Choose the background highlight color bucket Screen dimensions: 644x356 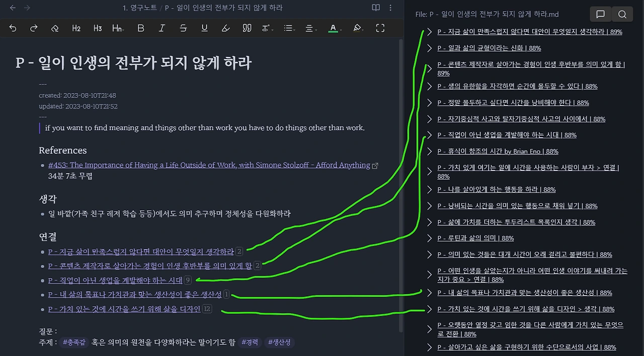[358, 28]
